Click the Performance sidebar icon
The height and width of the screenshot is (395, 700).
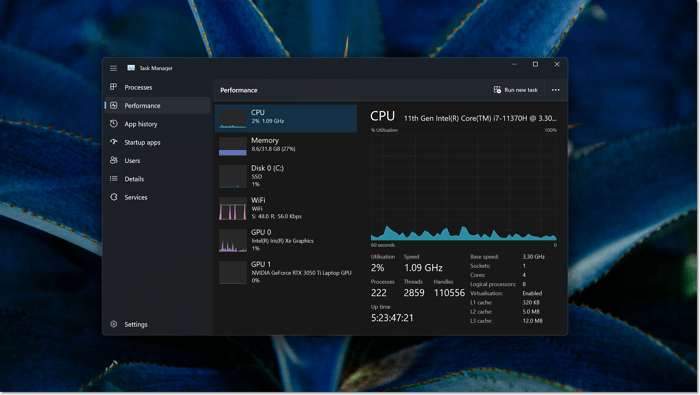pyautogui.click(x=114, y=105)
